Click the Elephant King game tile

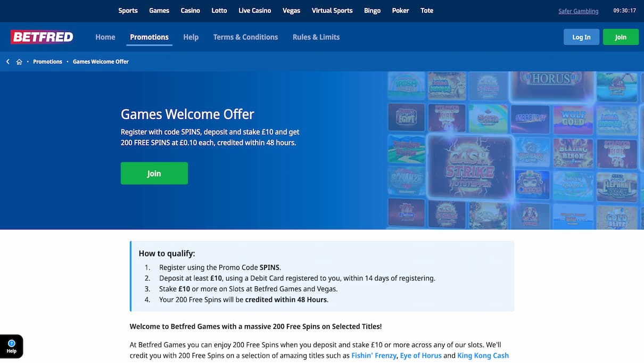point(616,186)
